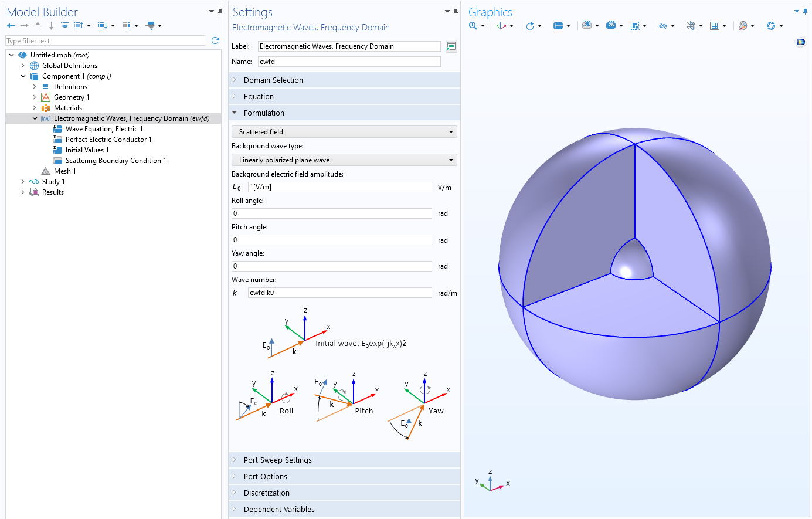
Task: Open the Scattered field formulation dropdown
Action: point(344,131)
